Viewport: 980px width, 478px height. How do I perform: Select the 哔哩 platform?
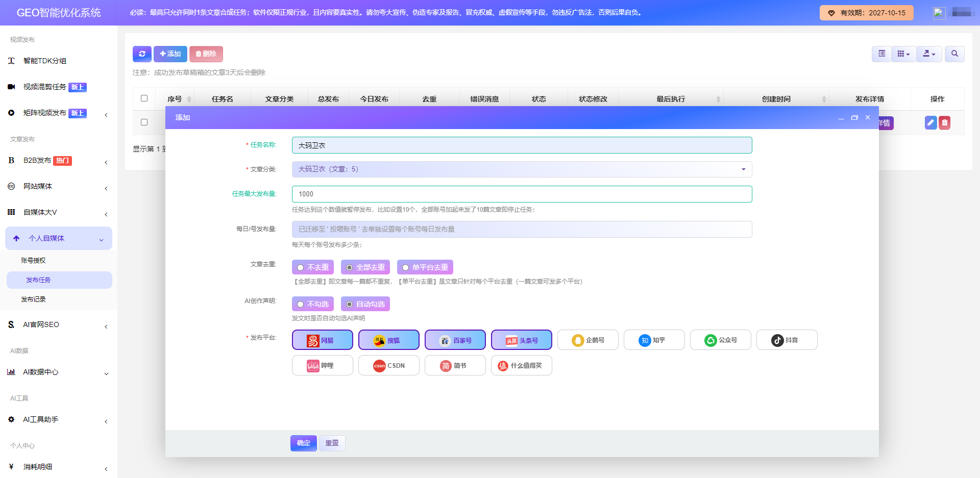(323, 365)
